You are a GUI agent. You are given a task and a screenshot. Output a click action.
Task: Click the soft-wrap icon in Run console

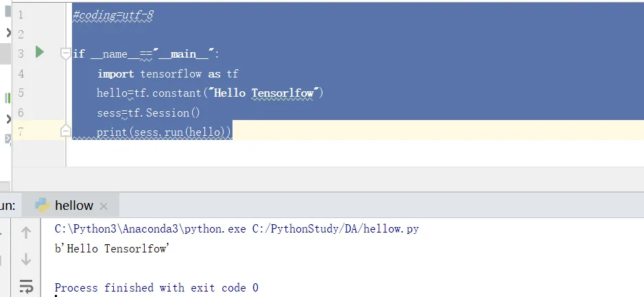click(x=26, y=286)
